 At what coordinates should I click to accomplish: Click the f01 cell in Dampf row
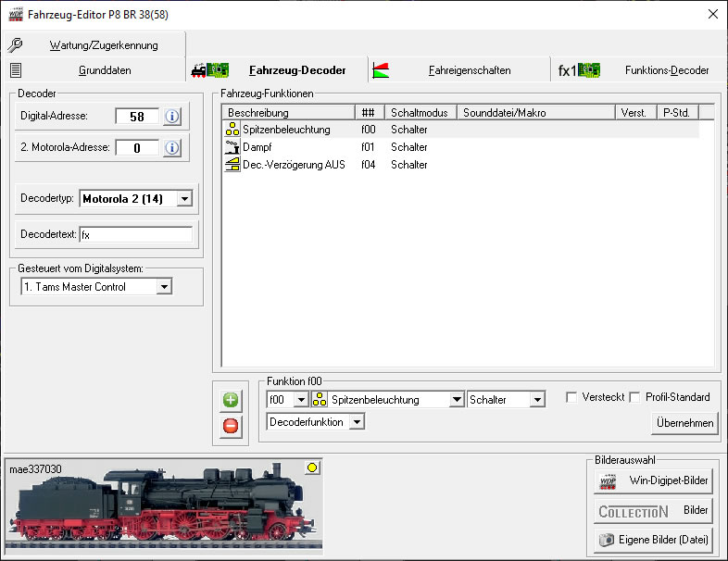[x=369, y=147]
